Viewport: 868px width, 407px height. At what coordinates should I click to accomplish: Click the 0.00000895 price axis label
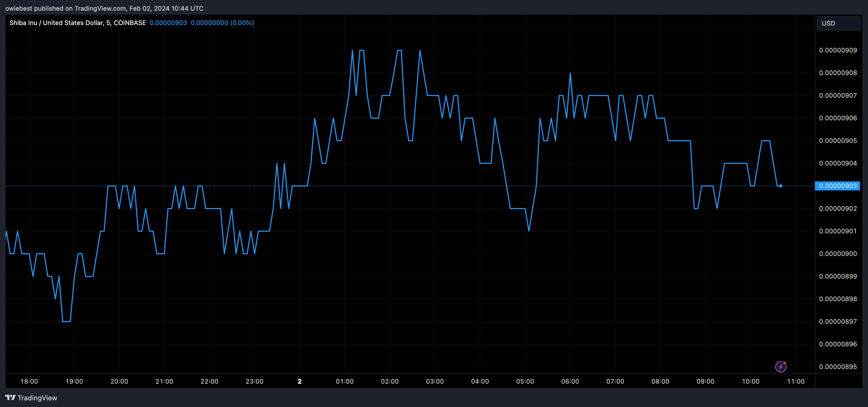(x=838, y=367)
